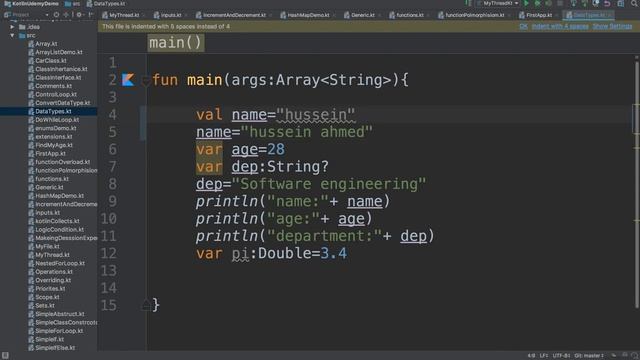Viewport: 640px width, 360px height.
Task: Open DoWhileLoop.kt in the project tree
Action: click(x=57, y=120)
